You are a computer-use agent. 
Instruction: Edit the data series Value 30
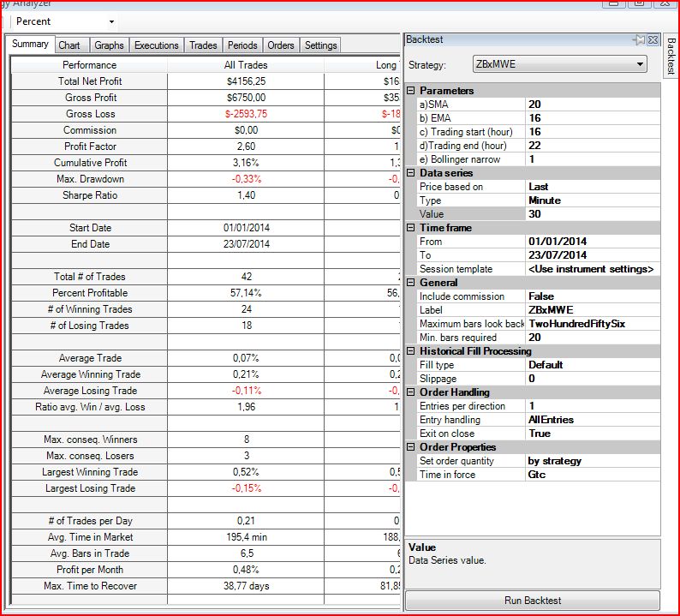click(593, 214)
